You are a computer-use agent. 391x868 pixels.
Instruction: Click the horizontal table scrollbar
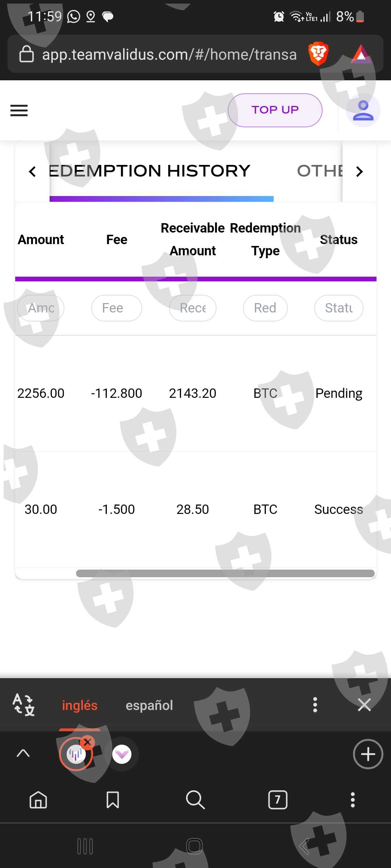pyautogui.click(x=225, y=573)
